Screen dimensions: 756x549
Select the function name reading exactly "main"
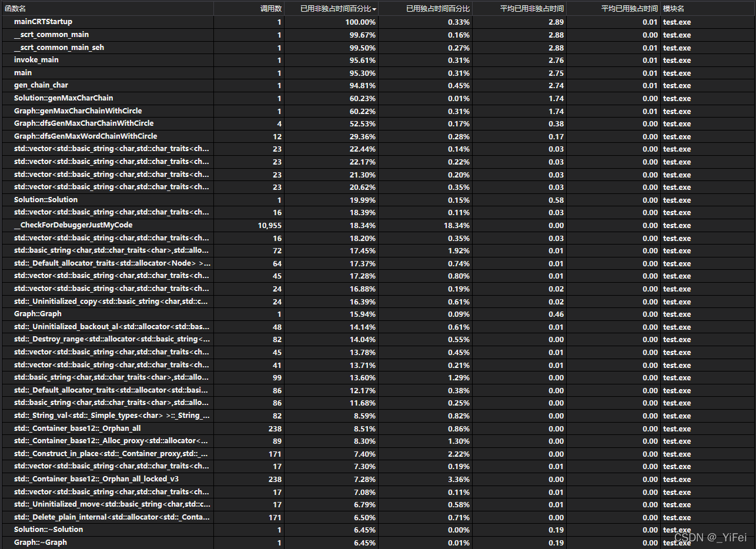(23, 73)
